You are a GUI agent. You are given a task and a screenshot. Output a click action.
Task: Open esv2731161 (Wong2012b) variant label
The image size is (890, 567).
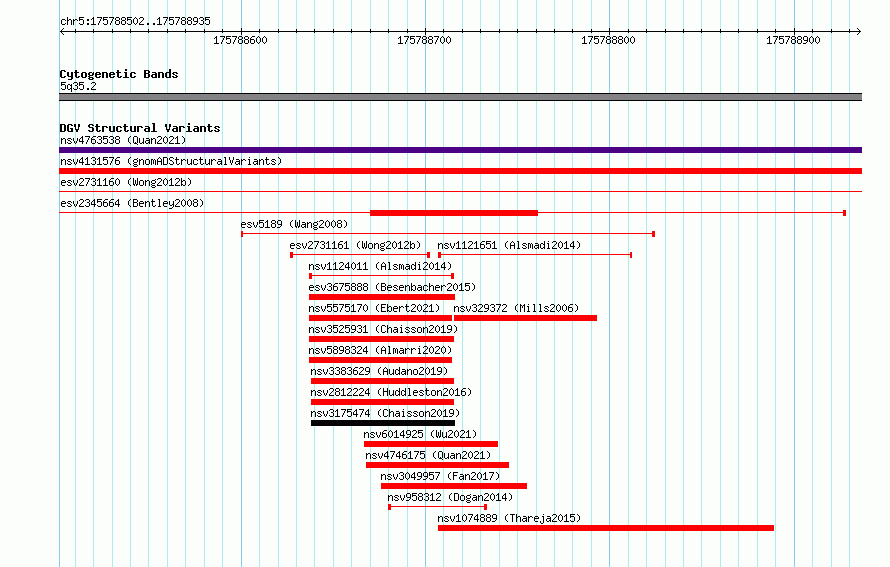355,245
